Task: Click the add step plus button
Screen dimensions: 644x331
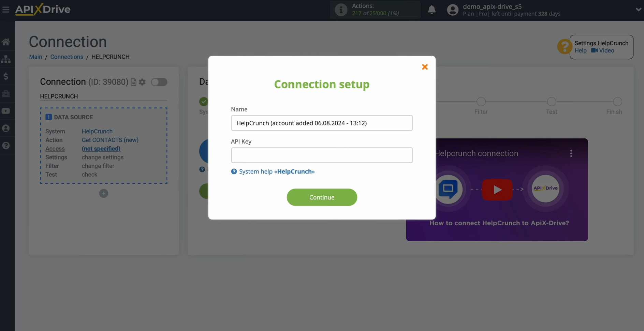Action: (103, 193)
